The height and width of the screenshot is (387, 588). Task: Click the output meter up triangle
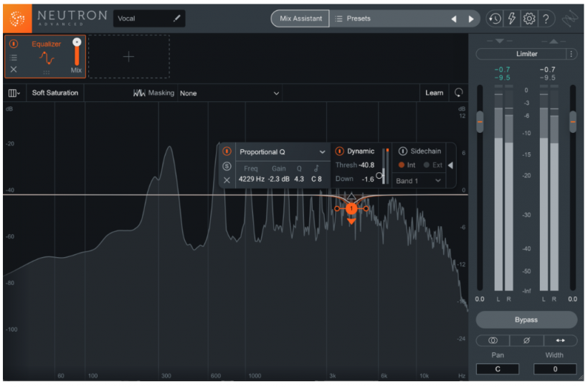pos(554,41)
